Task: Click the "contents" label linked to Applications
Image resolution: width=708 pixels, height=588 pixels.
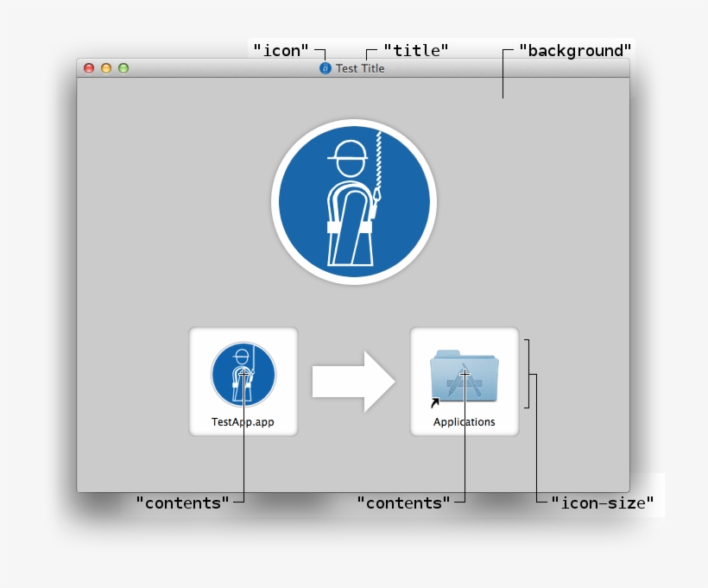Action: pyautogui.click(x=404, y=503)
